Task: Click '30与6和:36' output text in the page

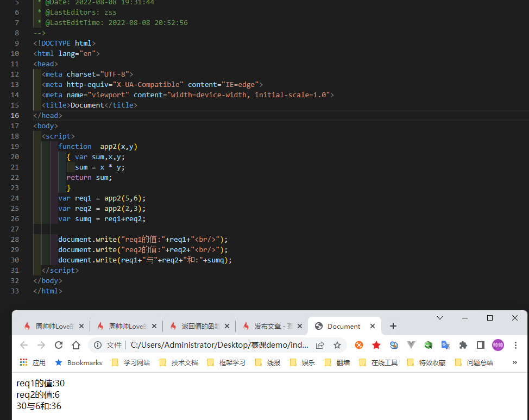Action: 39,406
